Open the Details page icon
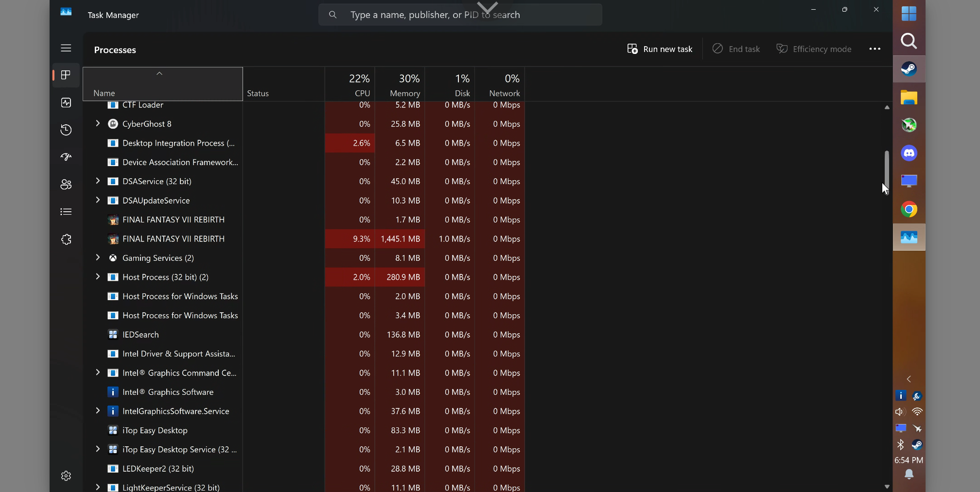 click(x=66, y=212)
